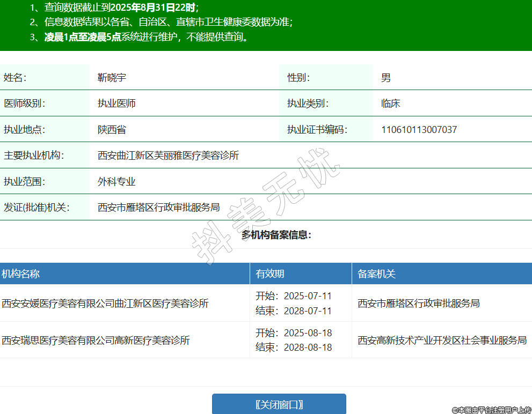Viewport: 532px width, 414px height.
Task: Click certificate number 110610113007037
Action: tap(419, 130)
